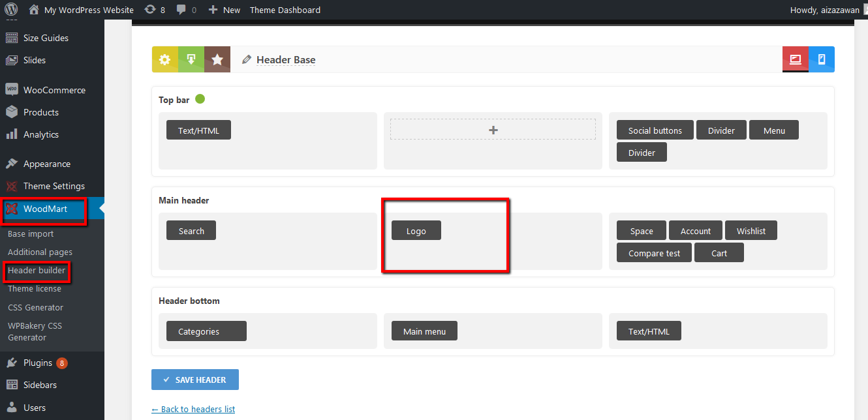Open CSS Generator submenu link

pos(36,307)
